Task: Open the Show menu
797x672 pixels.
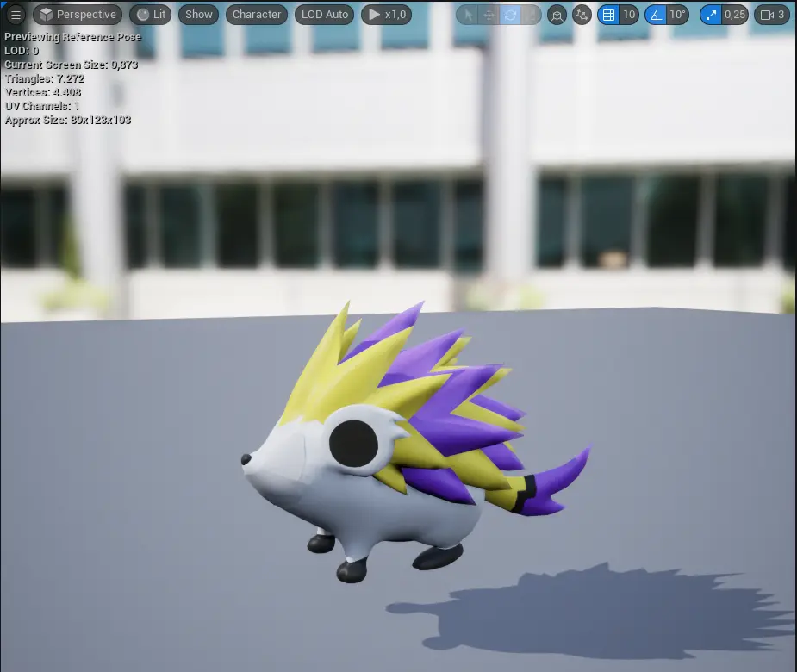Action: pyautogui.click(x=199, y=15)
